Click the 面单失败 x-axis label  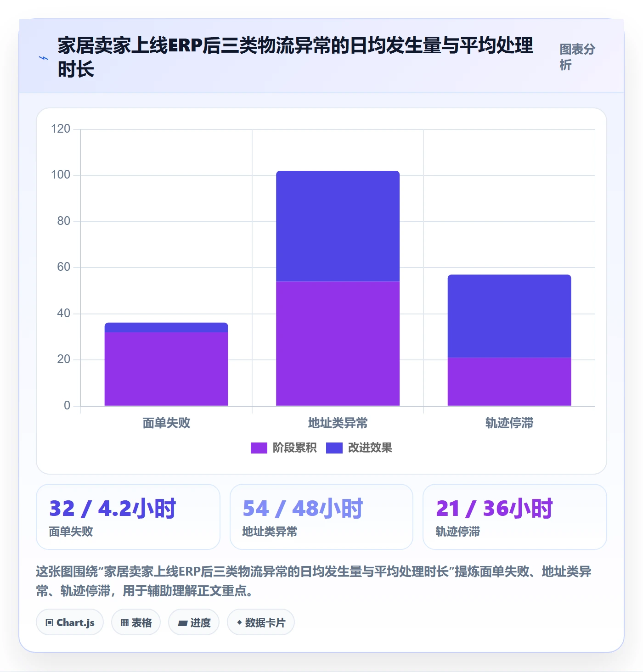[166, 423]
